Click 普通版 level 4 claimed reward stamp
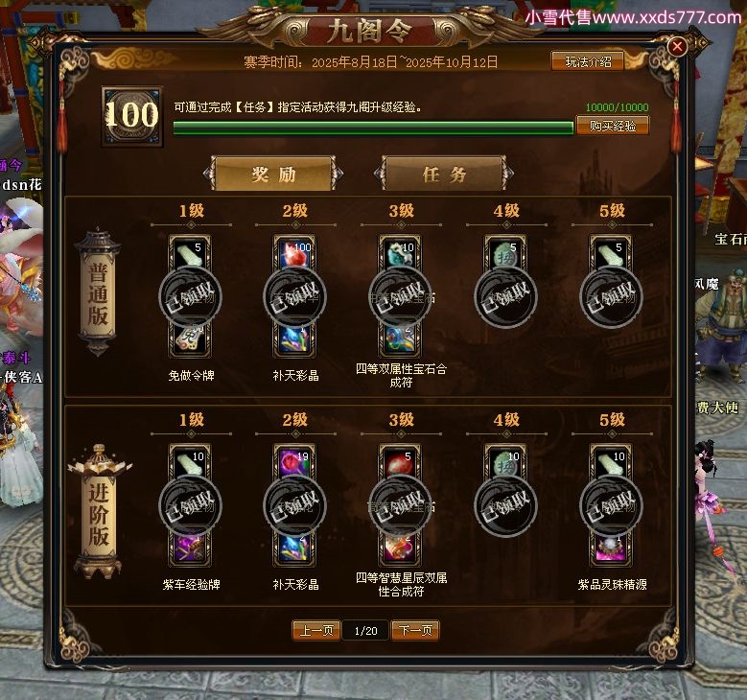The width and height of the screenshot is (747, 700). [x=506, y=296]
